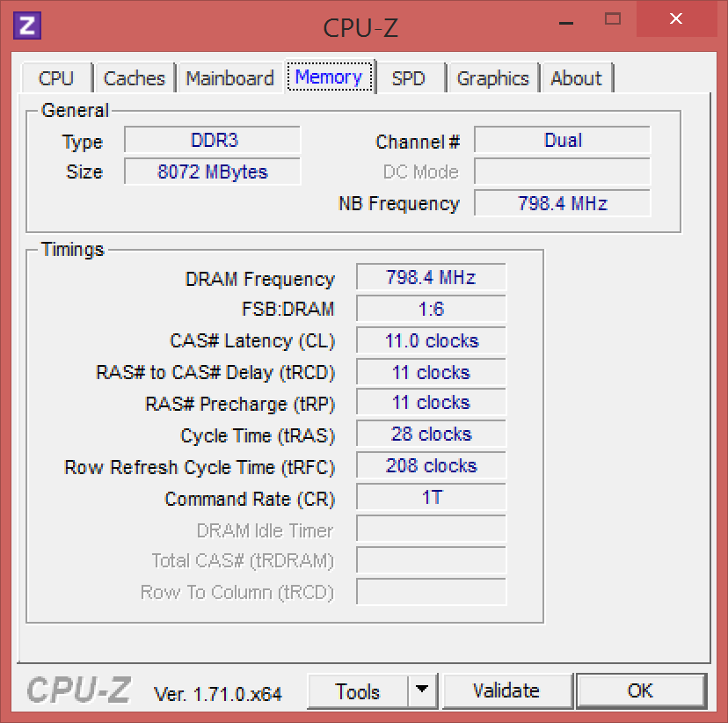The width and height of the screenshot is (728, 723).
Task: Click the empty DRAM Idle Timer field
Action: [x=431, y=529]
